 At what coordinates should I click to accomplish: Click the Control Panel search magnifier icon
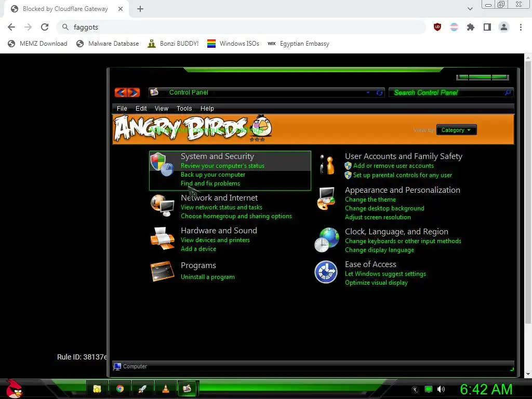click(508, 92)
